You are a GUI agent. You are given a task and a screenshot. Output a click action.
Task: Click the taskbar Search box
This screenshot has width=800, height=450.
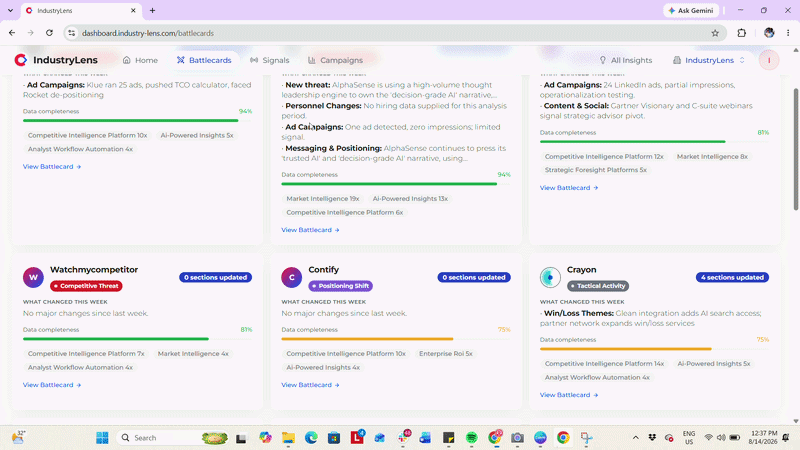point(172,438)
